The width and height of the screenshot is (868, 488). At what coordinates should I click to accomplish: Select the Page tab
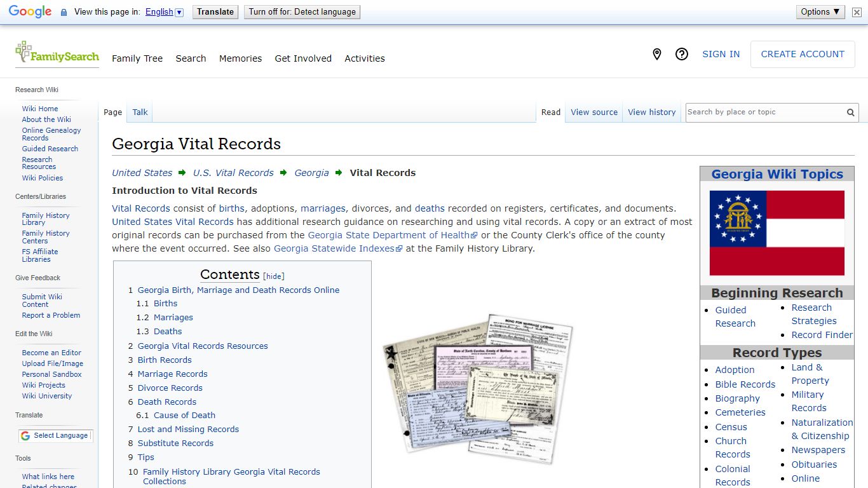click(x=112, y=112)
